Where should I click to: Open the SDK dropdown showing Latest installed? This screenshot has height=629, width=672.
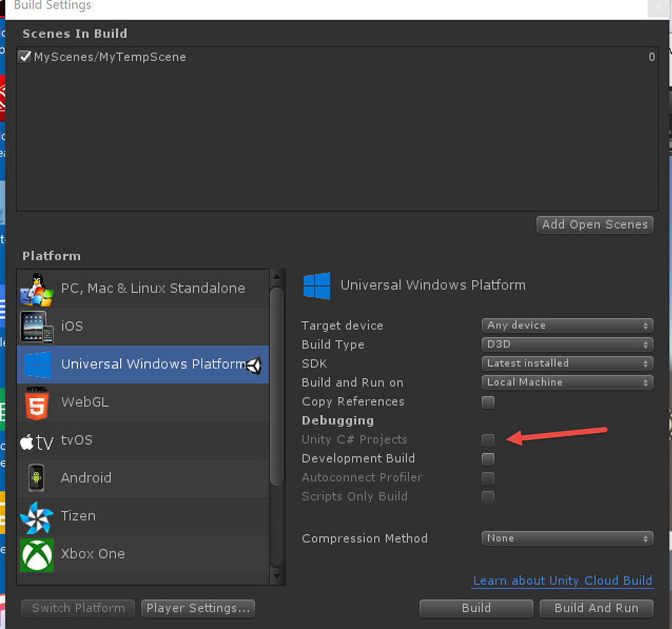click(x=567, y=363)
